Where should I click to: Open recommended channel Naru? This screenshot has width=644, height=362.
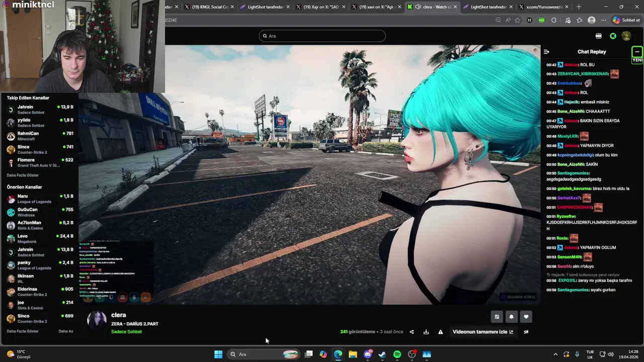(x=40, y=199)
